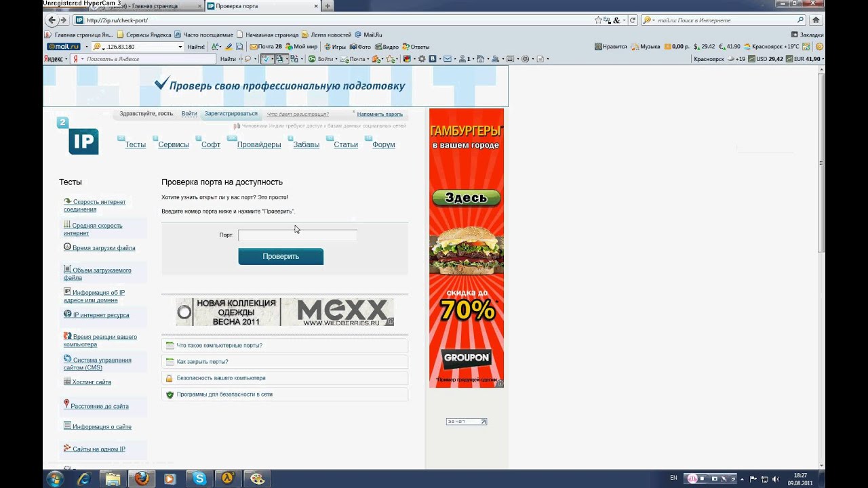Close the 'Проверка порта' tab

315,6
